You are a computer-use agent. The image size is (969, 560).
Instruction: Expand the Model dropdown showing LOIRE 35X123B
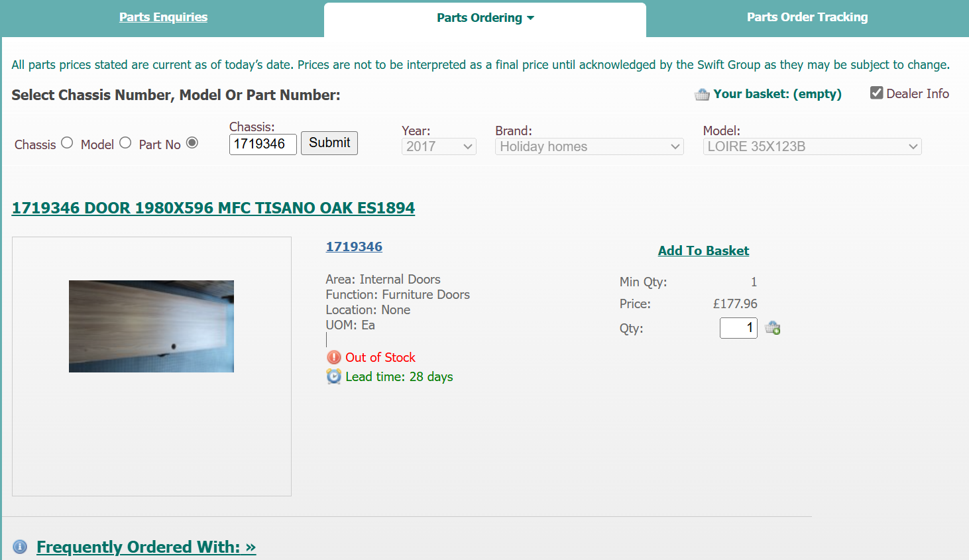point(812,146)
